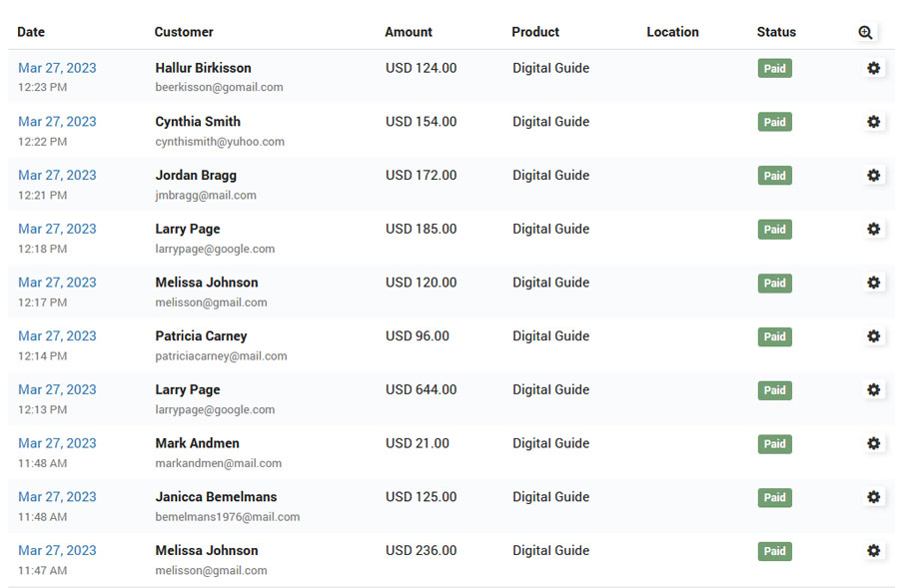
Task: Click the Customer column header
Action: pos(184,32)
